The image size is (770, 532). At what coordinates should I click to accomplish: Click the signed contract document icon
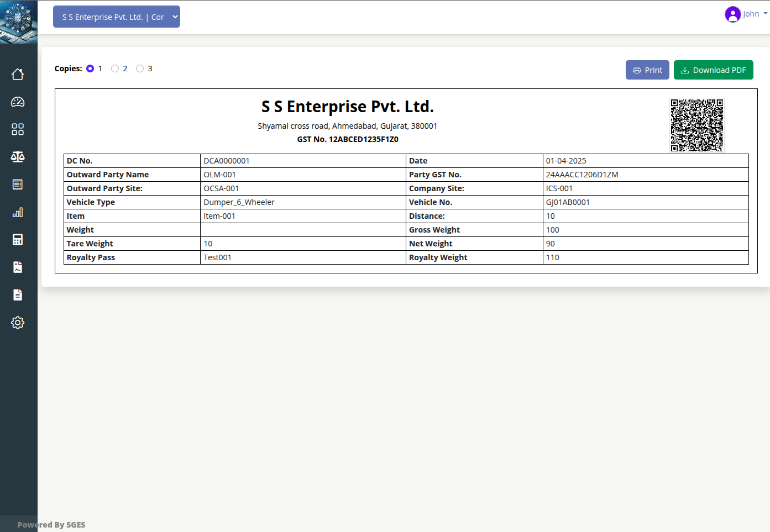point(18,267)
